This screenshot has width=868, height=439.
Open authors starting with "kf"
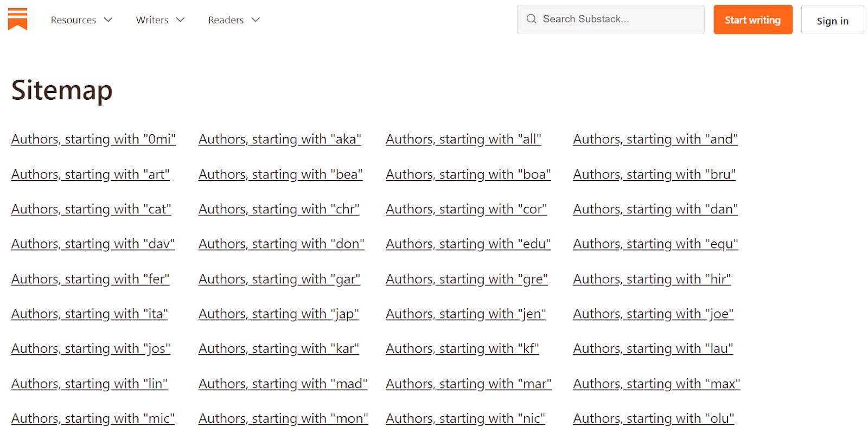click(462, 348)
